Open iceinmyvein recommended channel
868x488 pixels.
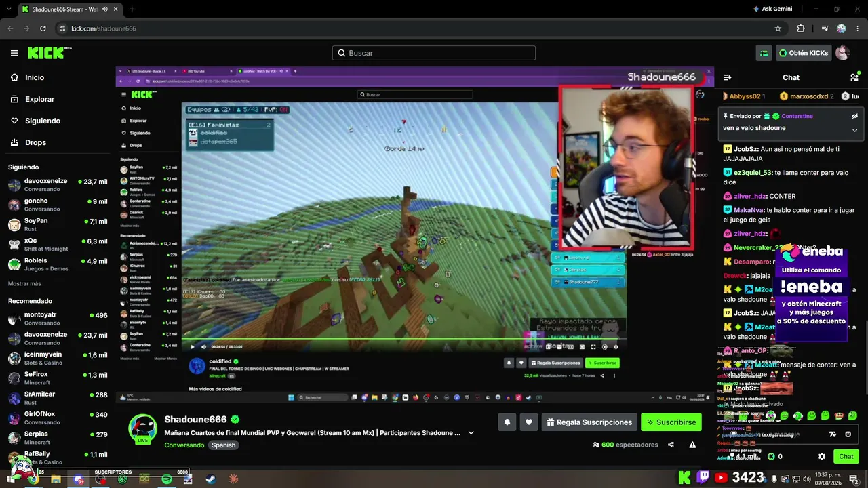[57, 359]
